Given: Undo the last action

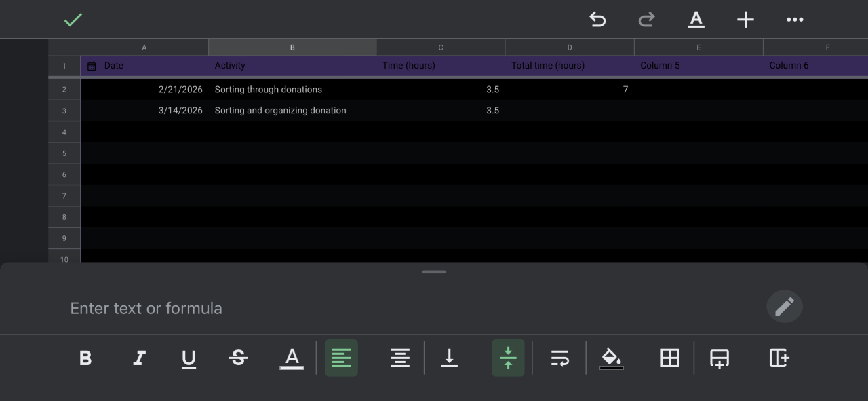Looking at the screenshot, I should [x=597, y=20].
